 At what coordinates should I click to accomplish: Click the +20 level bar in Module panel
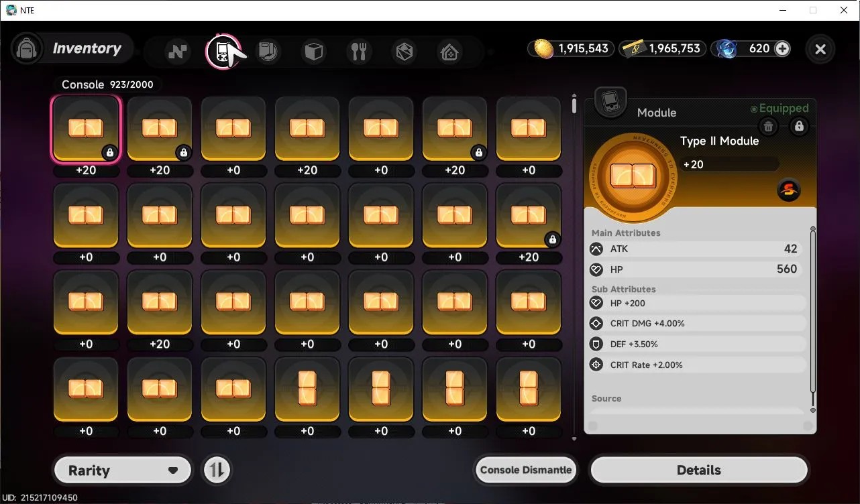(x=729, y=164)
